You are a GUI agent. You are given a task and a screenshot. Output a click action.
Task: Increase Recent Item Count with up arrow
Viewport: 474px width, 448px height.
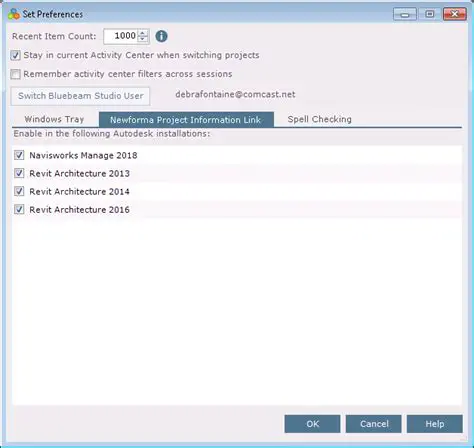pyautogui.click(x=143, y=33)
